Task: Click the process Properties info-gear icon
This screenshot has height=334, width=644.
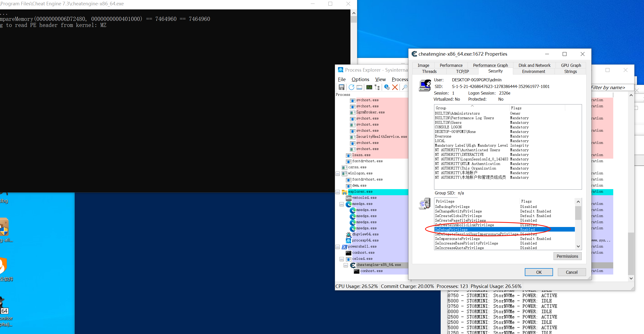Action: pos(387,87)
